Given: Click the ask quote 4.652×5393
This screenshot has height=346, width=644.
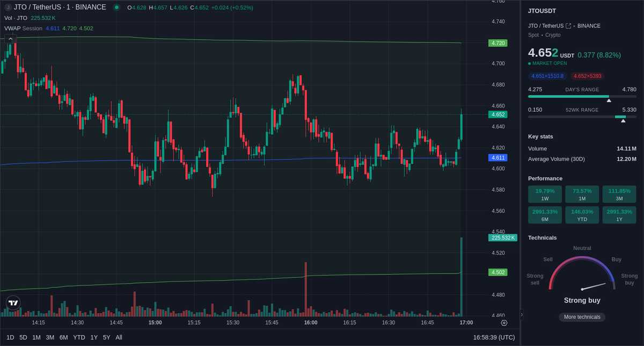Looking at the screenshot, I should coord(588,76).
